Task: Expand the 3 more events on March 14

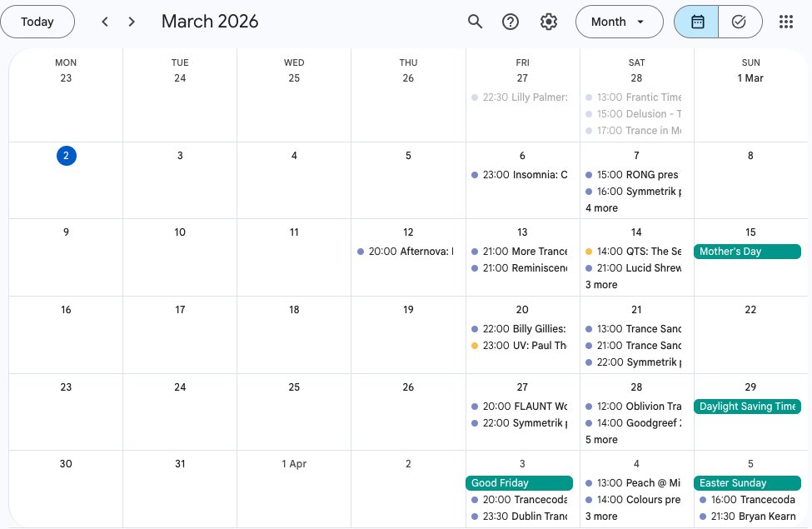Action: coord(601,285)
